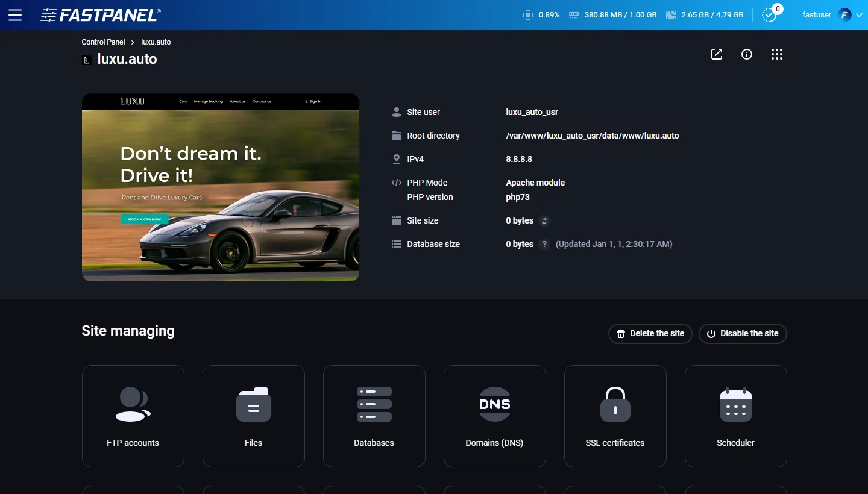The height and width of the screenshot is (494, 868).
Task: Click the site user luxu_auto_usr value
Action: 532,112
